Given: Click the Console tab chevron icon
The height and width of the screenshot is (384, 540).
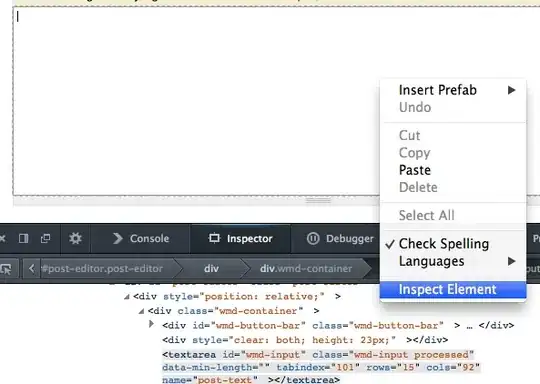Looking at the screenshot, I should [118, 238].
